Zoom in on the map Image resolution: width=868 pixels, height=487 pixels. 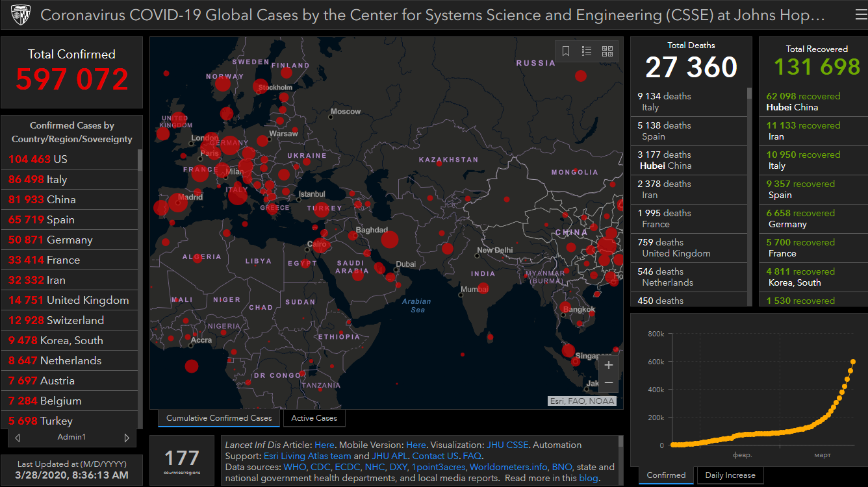tap(608, 365)
